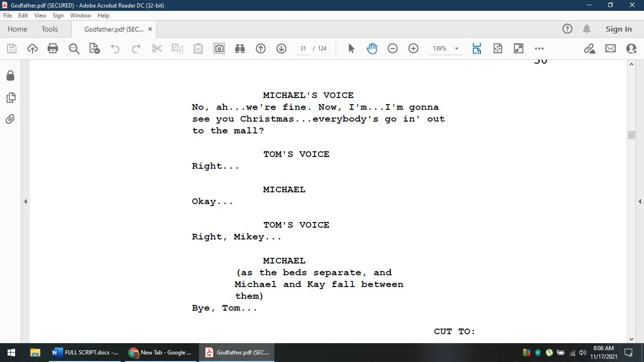
Task: Undo the last action in the toolbar
Action: click(115, 49)
